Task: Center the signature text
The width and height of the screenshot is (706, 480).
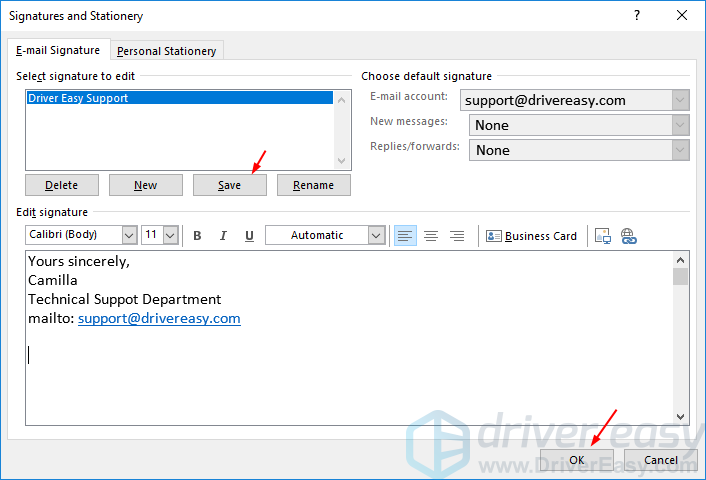Action: click(431, 235)
